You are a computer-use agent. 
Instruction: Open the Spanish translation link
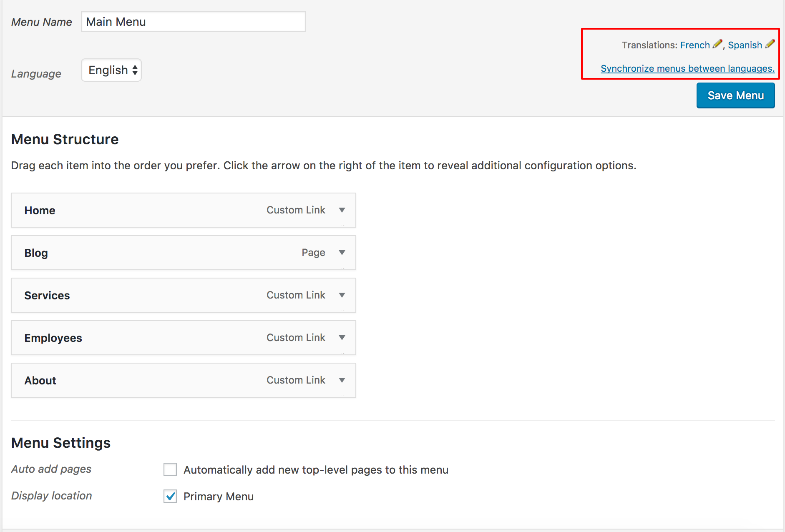tap(745, 45)
